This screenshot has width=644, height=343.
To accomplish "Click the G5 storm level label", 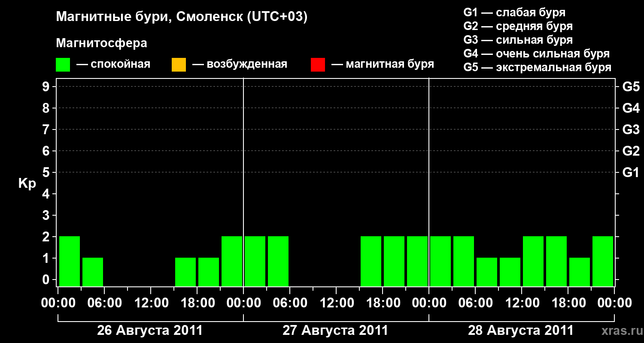I will [631, 87].
